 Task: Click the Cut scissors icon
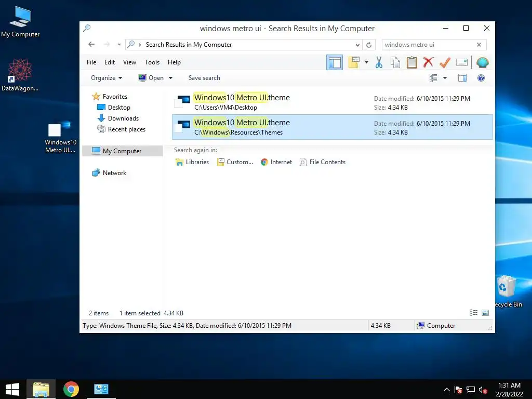tap(379, 62)
